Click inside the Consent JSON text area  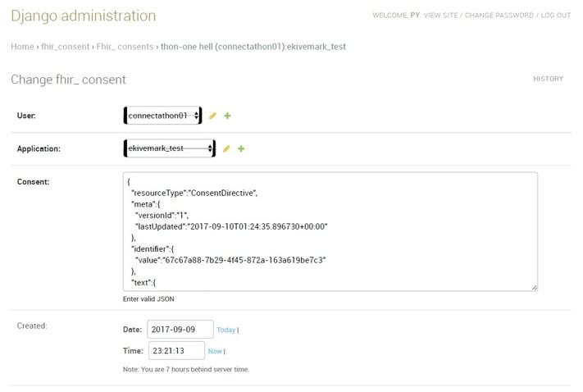click(330, 231)
